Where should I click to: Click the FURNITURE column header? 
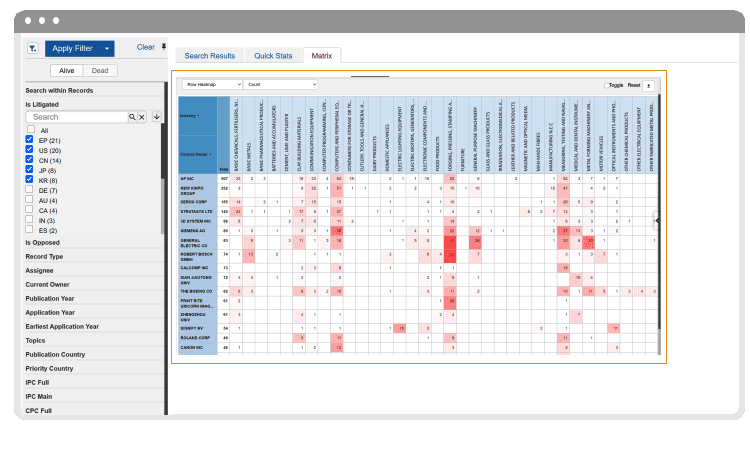463,135
